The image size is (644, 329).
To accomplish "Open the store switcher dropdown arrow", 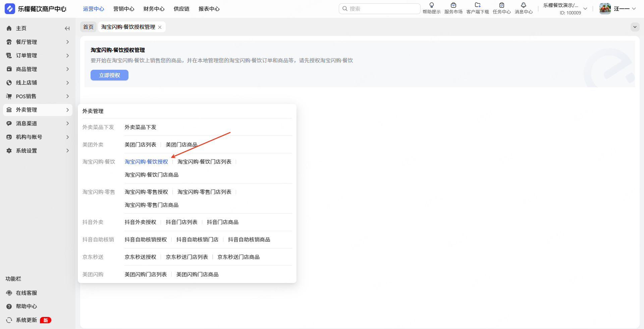I will 585,9.
